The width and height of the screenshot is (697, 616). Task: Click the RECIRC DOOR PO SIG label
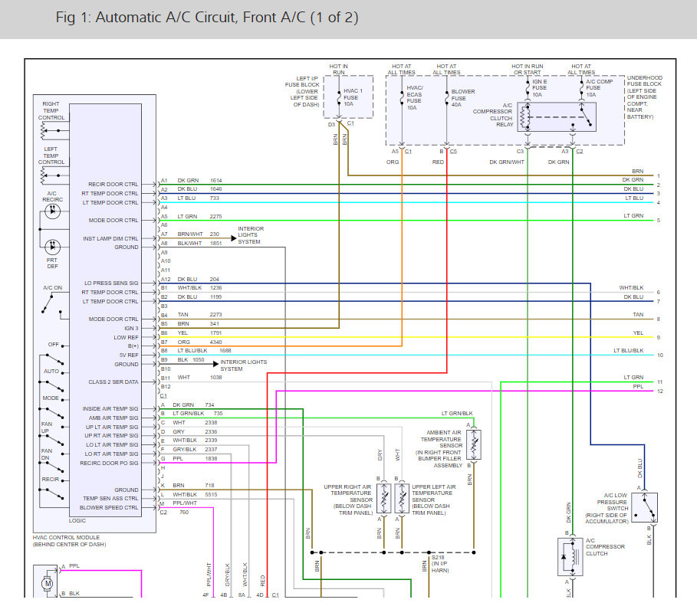click(110, 463)
